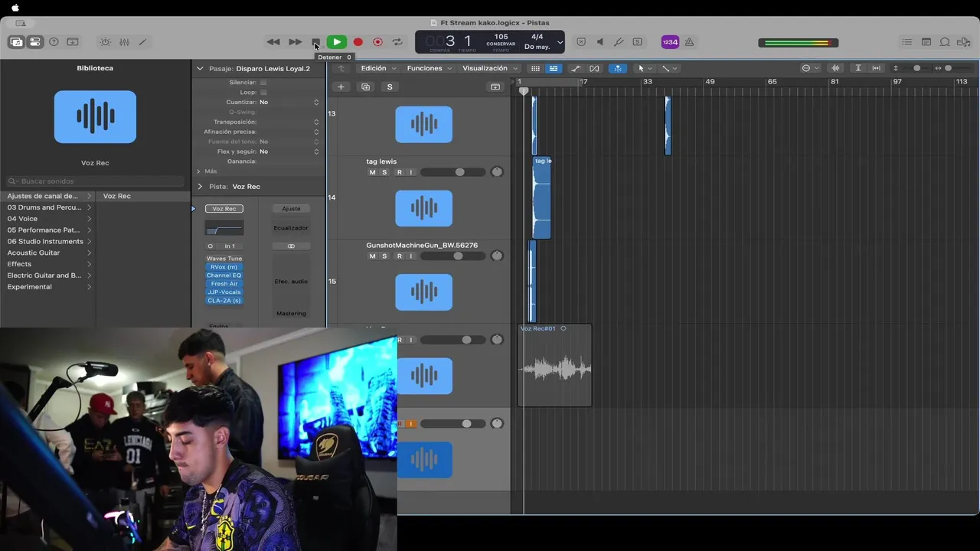The height and width of the screenshot is (551, 980).
Task: Click the Replace mode X icon
Action: click(581, 42)
